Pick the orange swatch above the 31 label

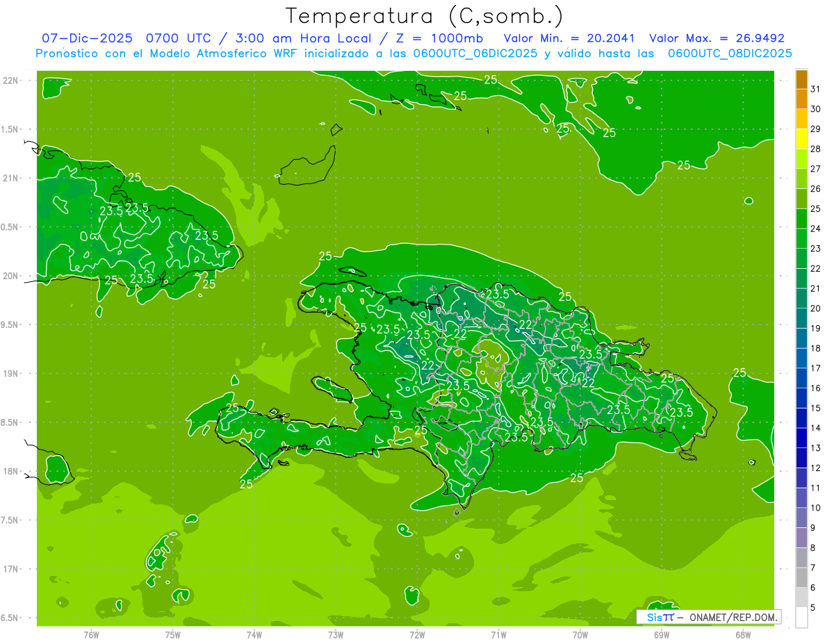click(x=801, y=79)
